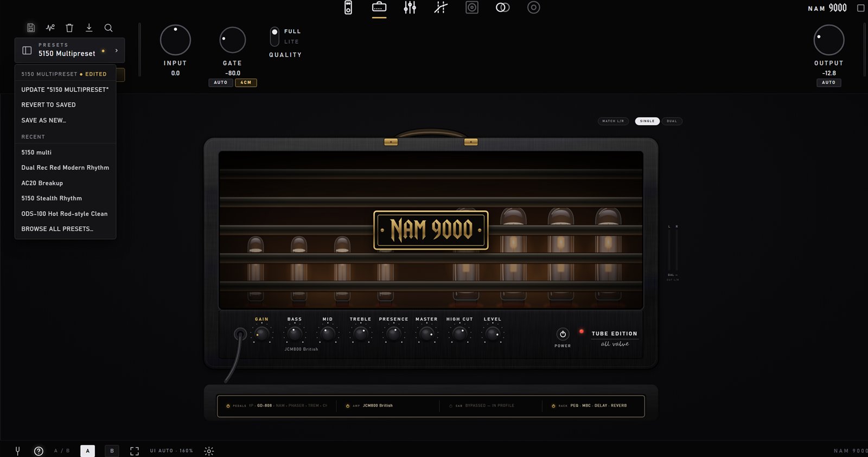This screenshot has height=457, width=868.
Task: Click the OUTPUT knob
Action: [x=828, y=40]
